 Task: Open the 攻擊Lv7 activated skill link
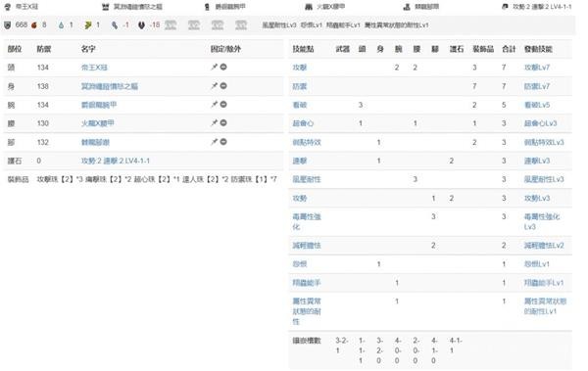tap(537, 68)
